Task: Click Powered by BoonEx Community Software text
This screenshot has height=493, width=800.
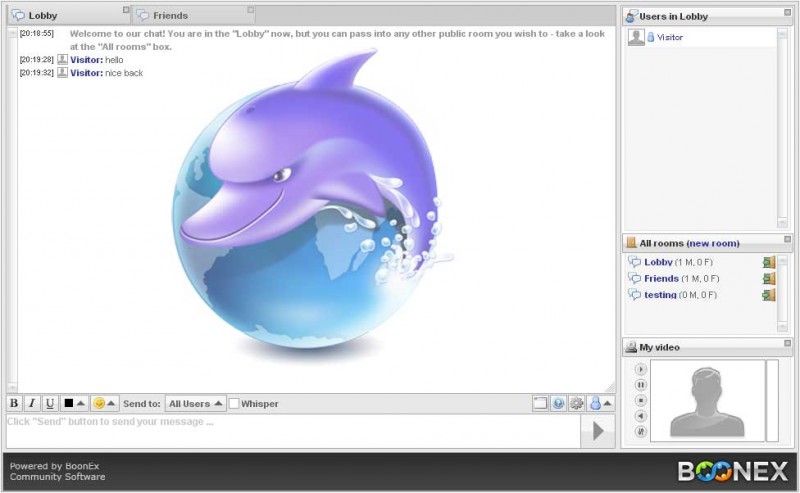Action: [57, 472]
